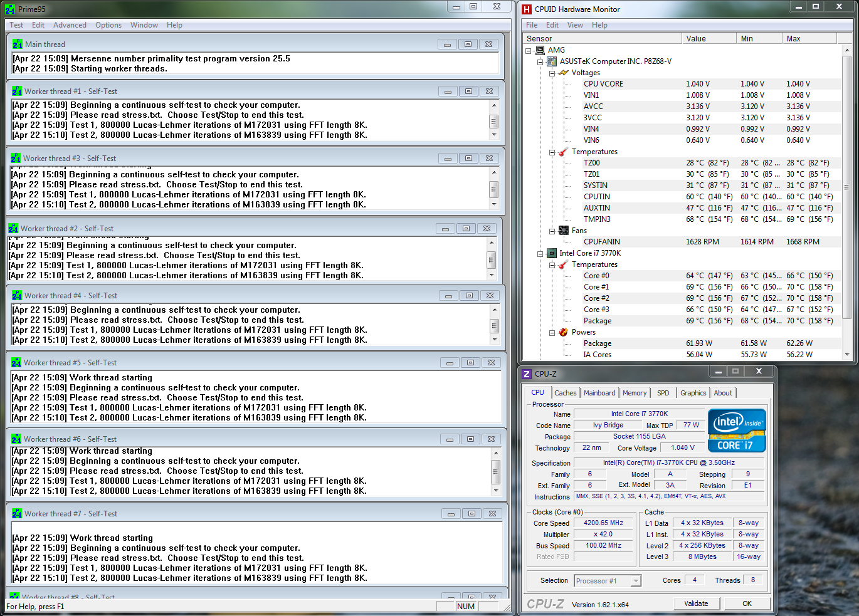Maximize the Worker thread #5 child window

click(470, 363)
